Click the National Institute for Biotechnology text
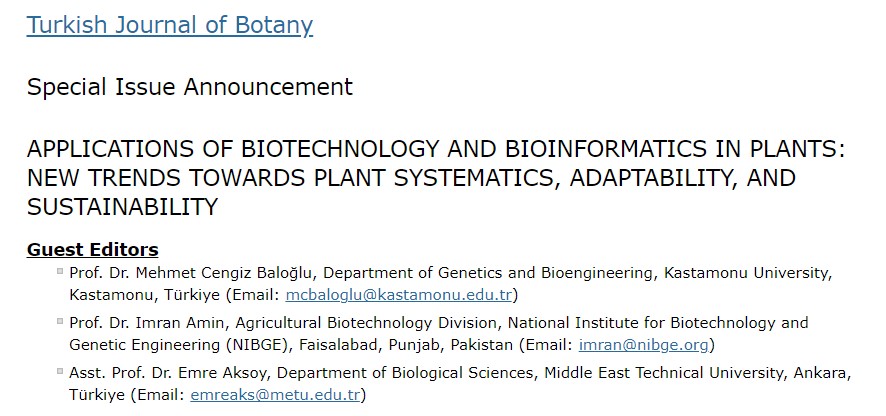This screenshot has height=416, width=886. (x=644, y=323)
